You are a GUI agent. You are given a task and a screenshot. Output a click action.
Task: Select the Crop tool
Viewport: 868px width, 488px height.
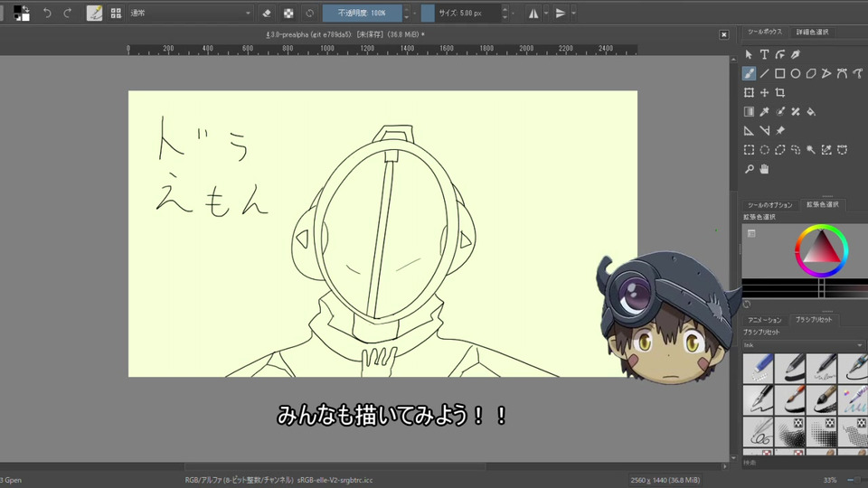780,92
